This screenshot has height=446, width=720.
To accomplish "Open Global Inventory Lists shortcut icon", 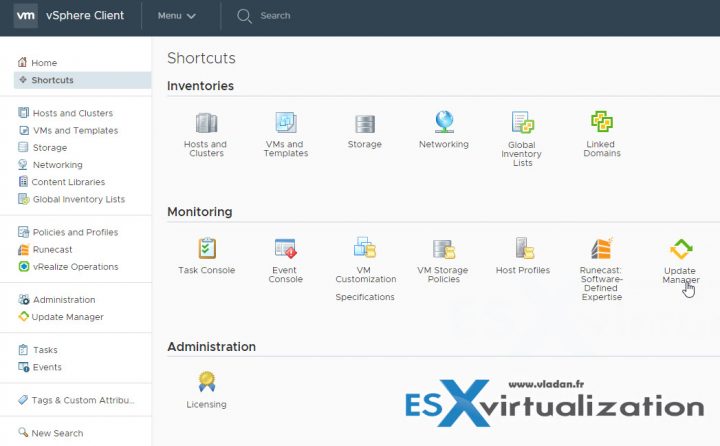I will (x=522, y=124).
